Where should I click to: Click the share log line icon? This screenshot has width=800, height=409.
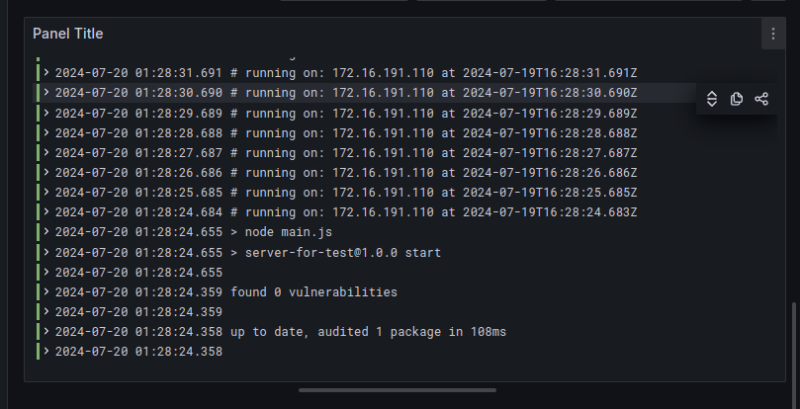tap(762, 99)
